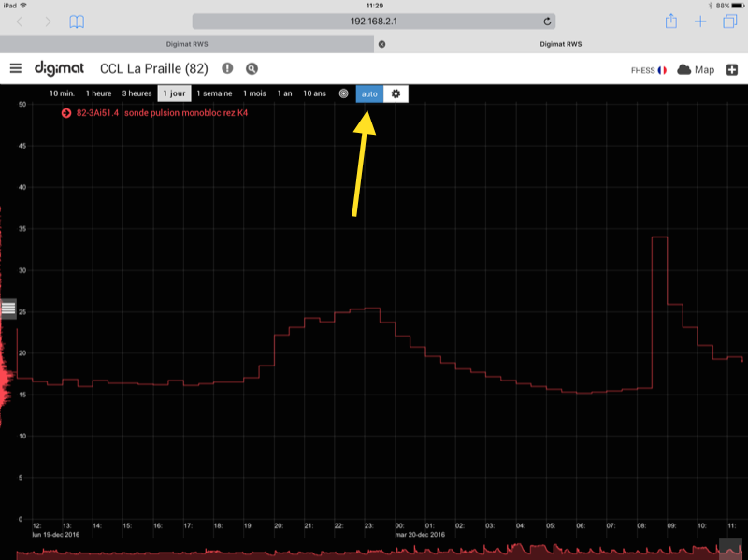Click the round target icon beside 10 ans
This screenshot has width=748, height=560.
tap(343, 93)
